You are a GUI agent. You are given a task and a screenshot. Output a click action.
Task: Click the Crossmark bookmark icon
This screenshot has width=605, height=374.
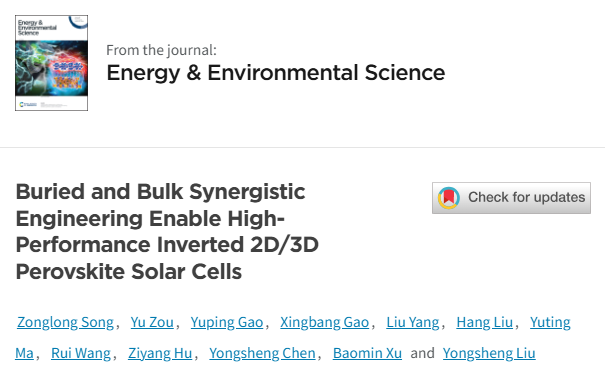[x=448, y=198]
